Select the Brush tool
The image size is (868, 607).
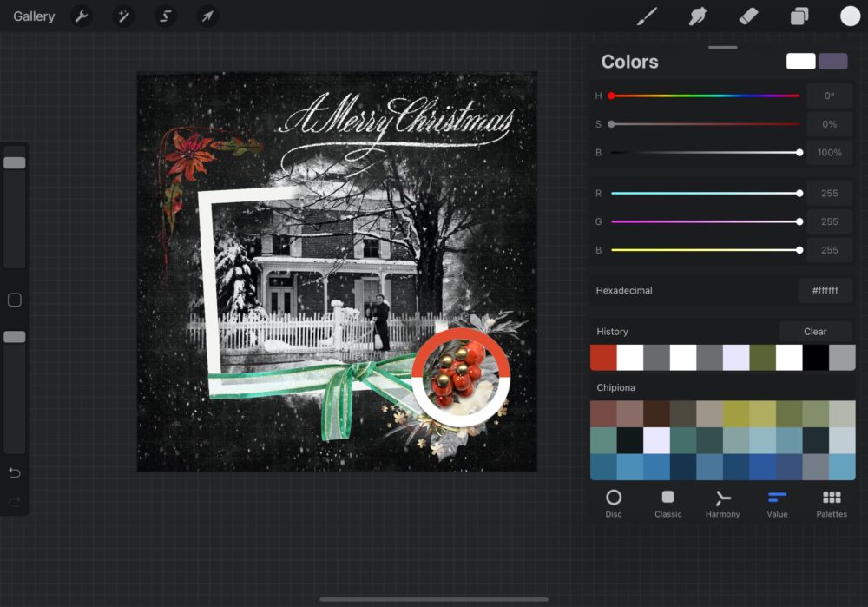click(647, 16)
